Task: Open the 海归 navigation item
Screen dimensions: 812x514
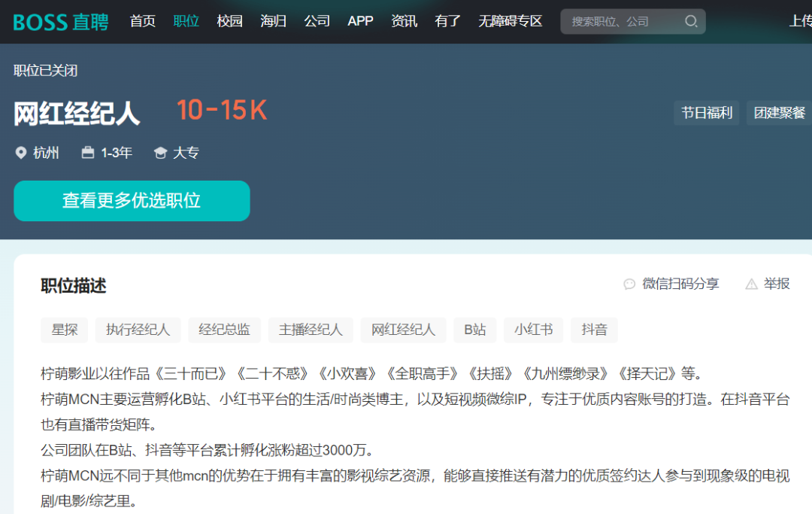Action: pyautogui.click(x=273, y=21)
